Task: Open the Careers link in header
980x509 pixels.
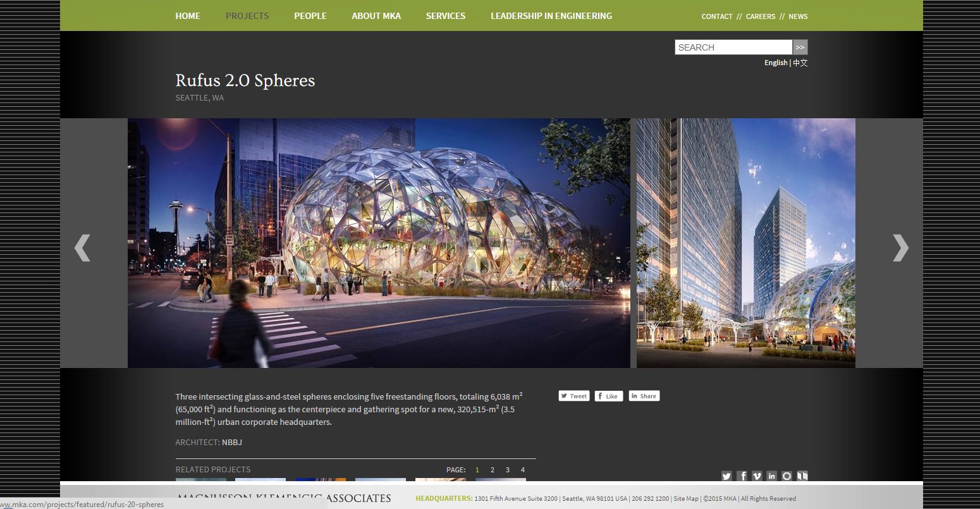Action: pyautogui.click(x=761, y=16)
